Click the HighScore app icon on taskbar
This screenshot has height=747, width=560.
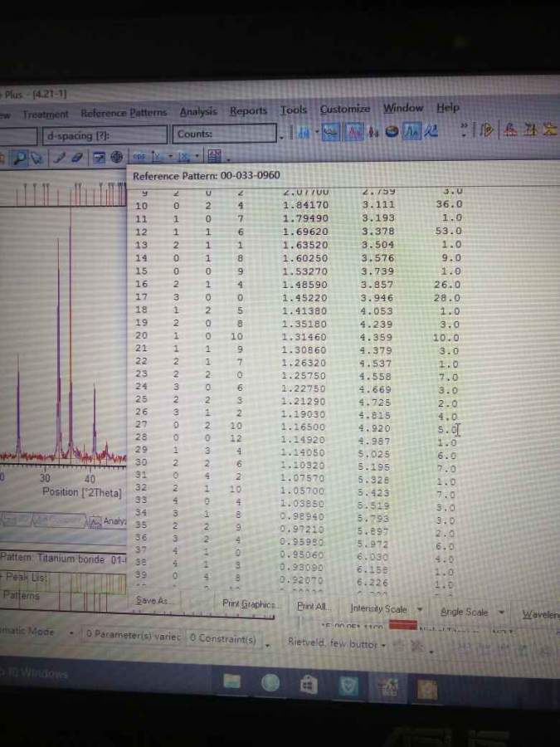coord(388,688)
